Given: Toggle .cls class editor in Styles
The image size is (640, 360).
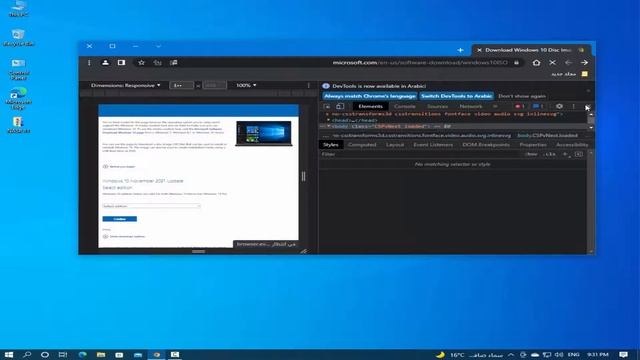Looking at the screenshot, I should (550, 154).
